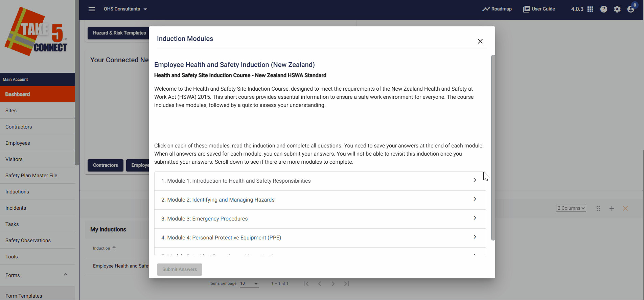Screen dimensions: 644x300
Task: Expand Module 2: Identifying and Managing Hazards
Action: pyautogui.click(x=320, y=200)
